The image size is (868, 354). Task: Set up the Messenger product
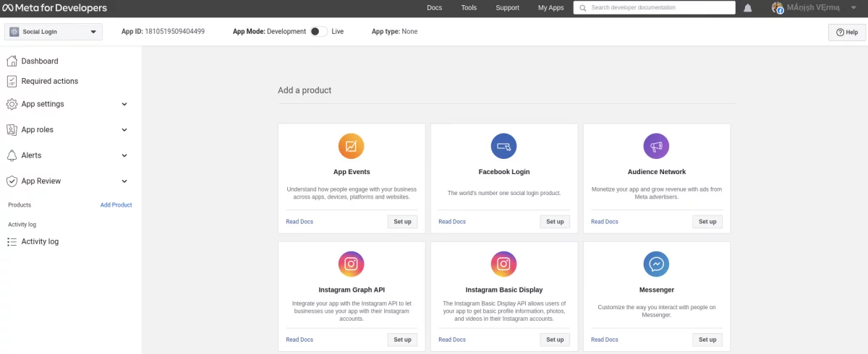pos(707,340)
